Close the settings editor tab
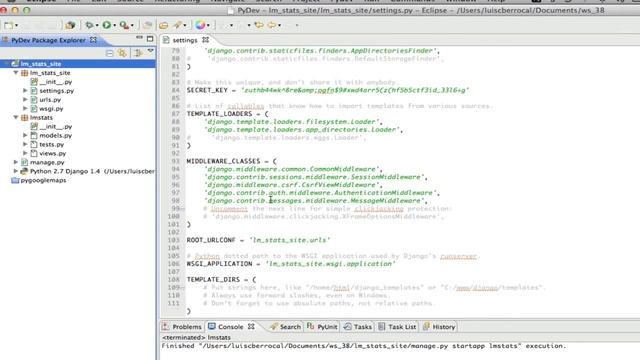Image resolution: width=640 pixels, height=360 pixels. pos(206,40)
